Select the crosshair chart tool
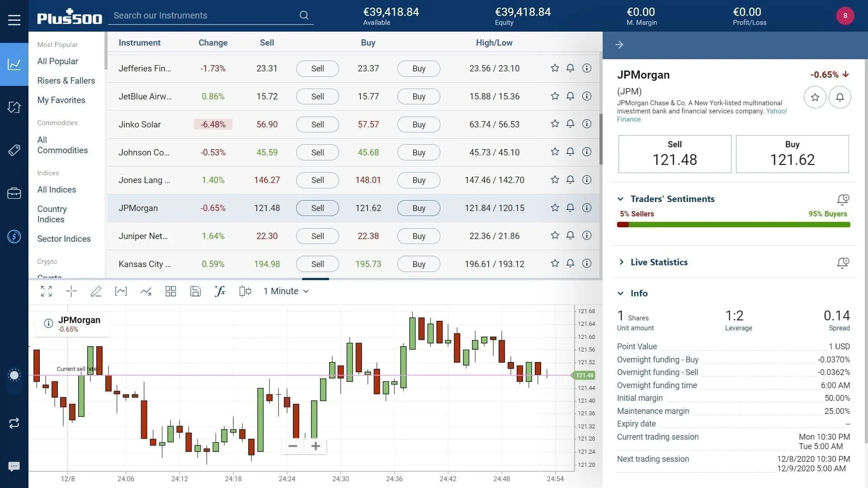This screenshot has width=868, height=488. (x=71, y=291)
